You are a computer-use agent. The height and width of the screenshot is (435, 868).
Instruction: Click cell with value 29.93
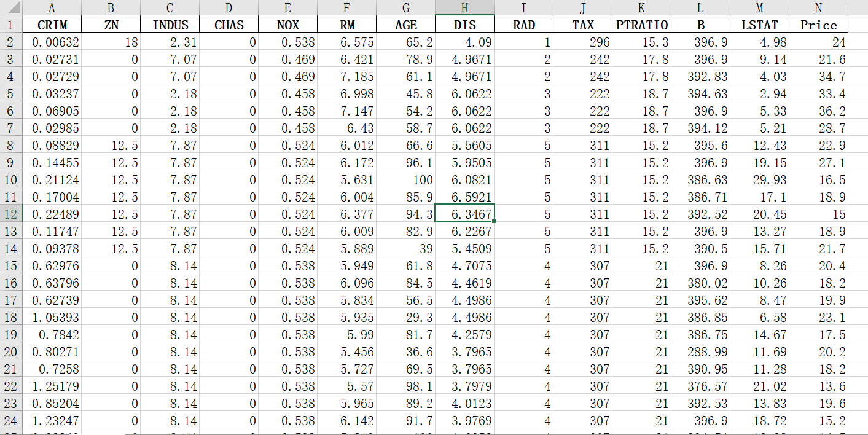click(759, 180)
